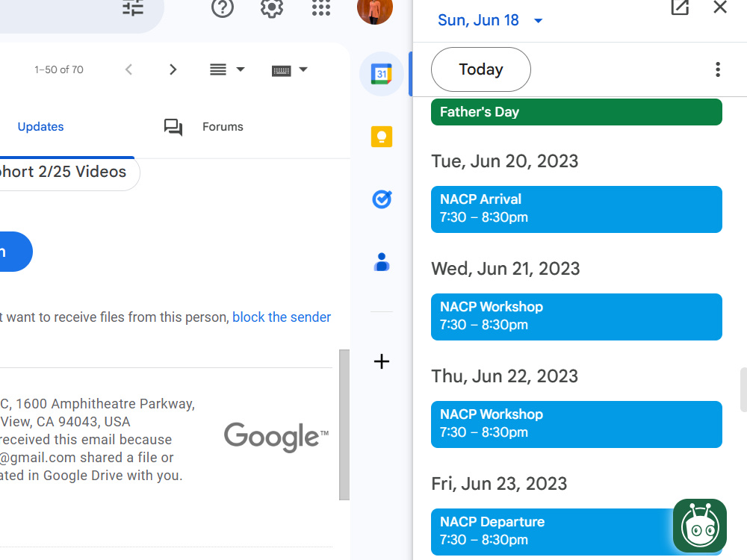Open Google Tasks checkmark icon
The width and height of the screenshot is (747, 560).
point(382,199)
